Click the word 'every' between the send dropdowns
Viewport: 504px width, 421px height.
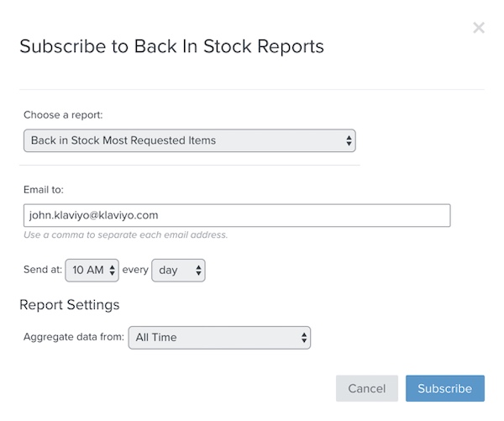[135, 270]
